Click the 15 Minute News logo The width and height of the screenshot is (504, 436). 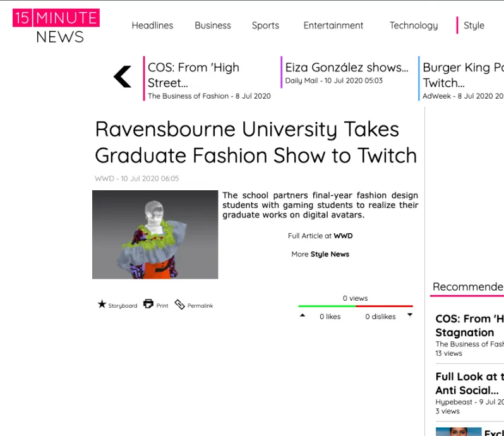(x=56, y=27)
